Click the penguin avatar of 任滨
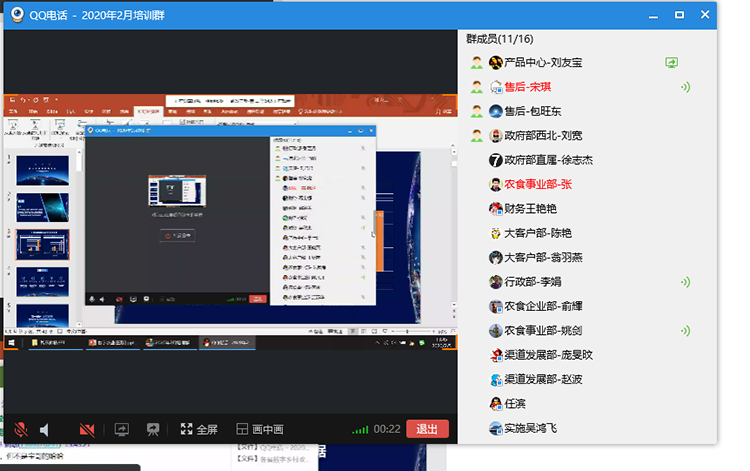 pyautogui.click(x=495, y=404)
